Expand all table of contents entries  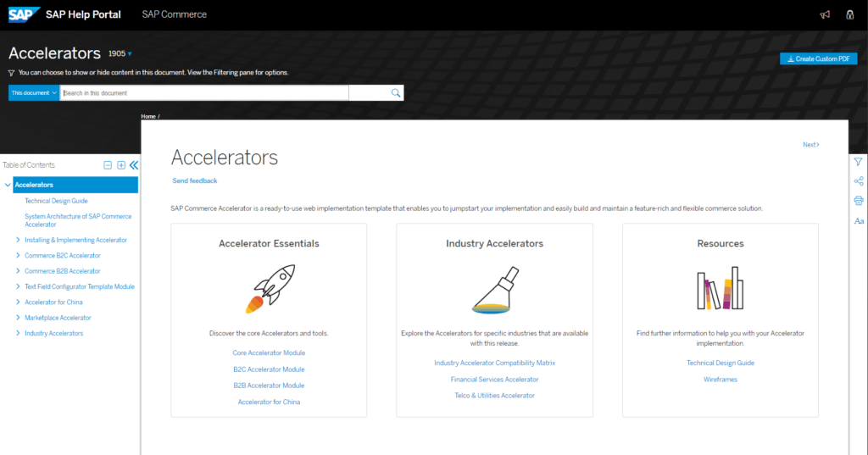coord(121,165)
